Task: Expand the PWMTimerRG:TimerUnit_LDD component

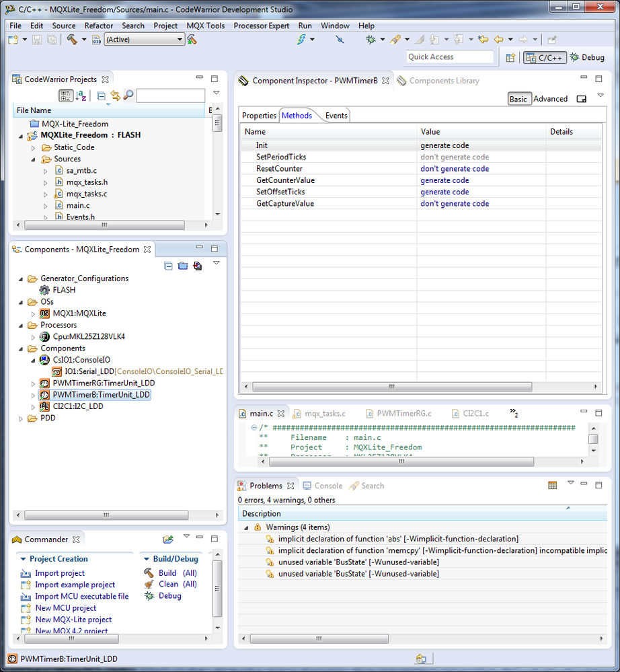Action: click(33, 383)
